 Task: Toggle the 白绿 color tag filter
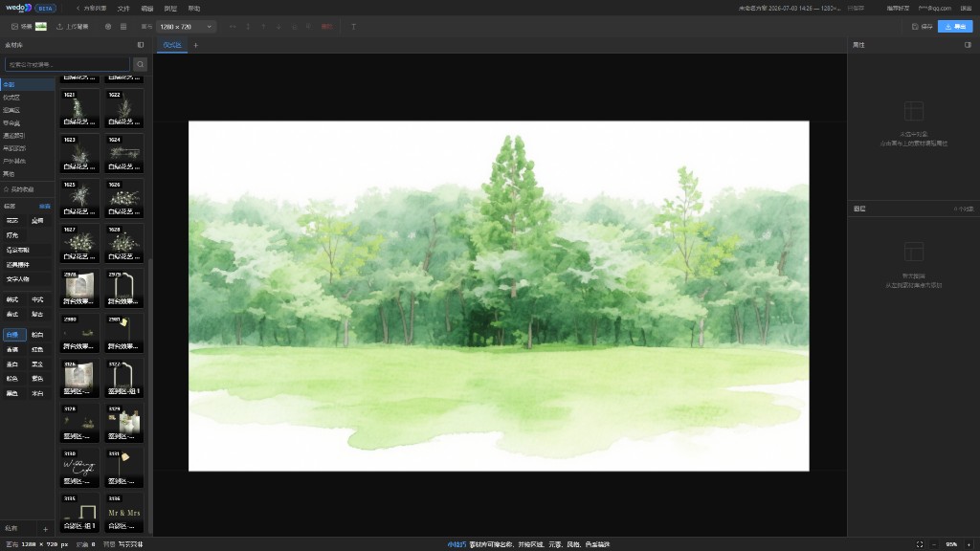(x=13, y=335)
